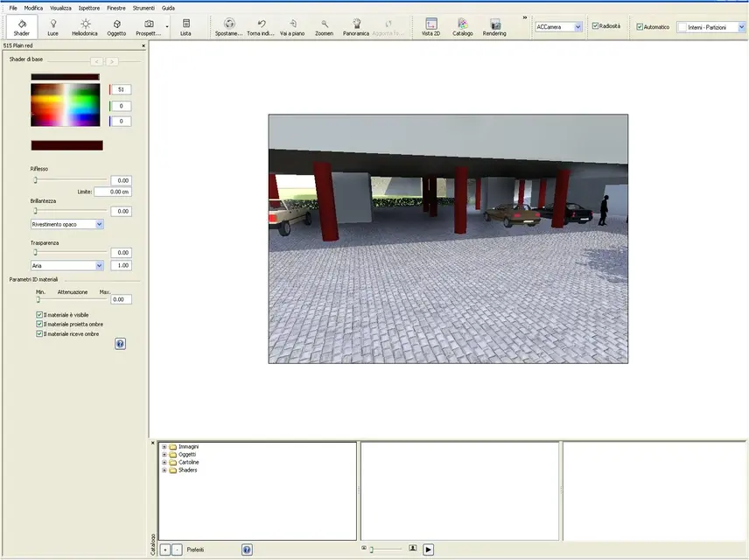Open the 'Rivestimento opaco' dropdown
The width and height of the screenshot is (749, 560).
pos(99,224)
